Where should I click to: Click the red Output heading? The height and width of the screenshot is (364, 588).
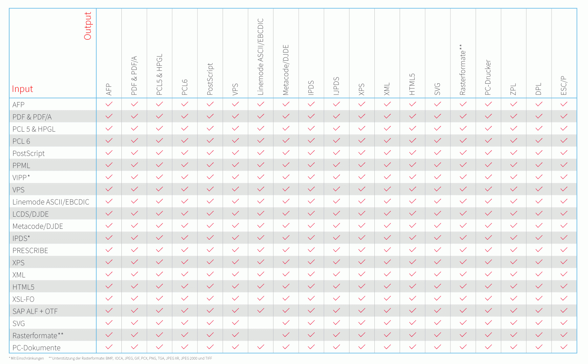(88, 26)
